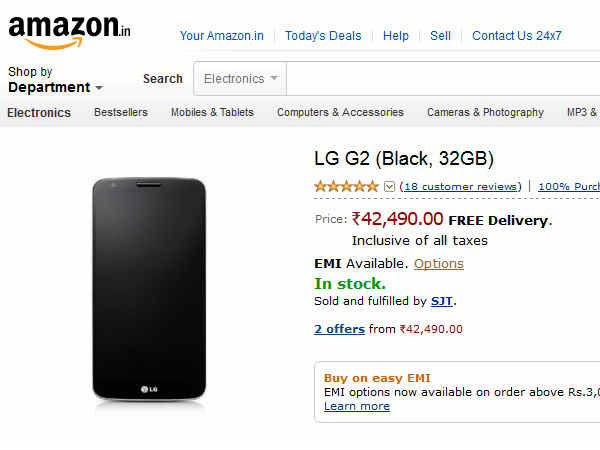Screen dimensions: 600x450
Task: Go to Today's Deals
Action: (x=323, y=36)
